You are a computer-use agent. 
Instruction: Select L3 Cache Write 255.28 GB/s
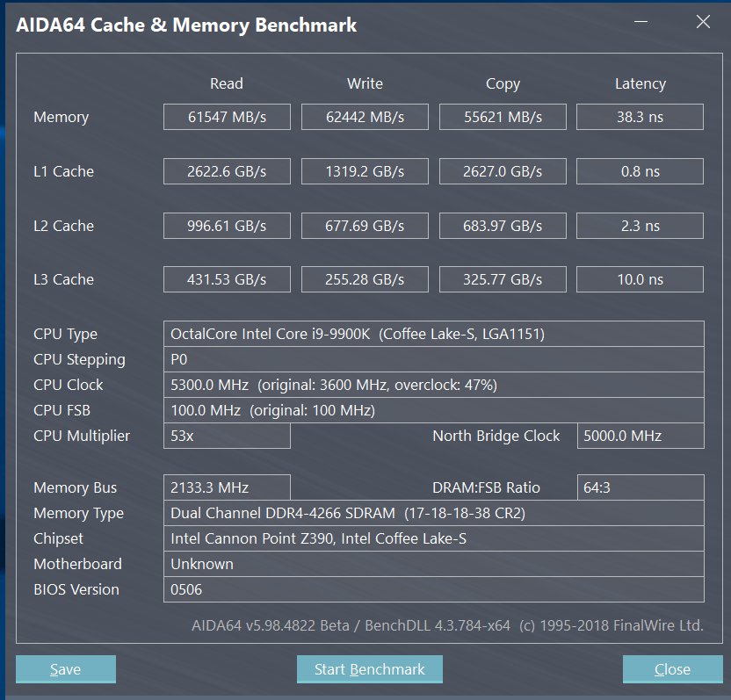365,279
